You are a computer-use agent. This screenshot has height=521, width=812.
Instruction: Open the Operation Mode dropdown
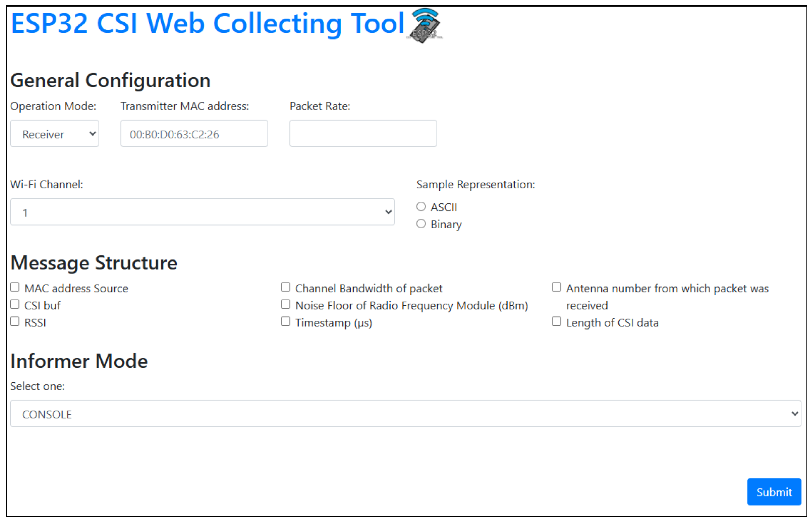[x=54, y=134]
